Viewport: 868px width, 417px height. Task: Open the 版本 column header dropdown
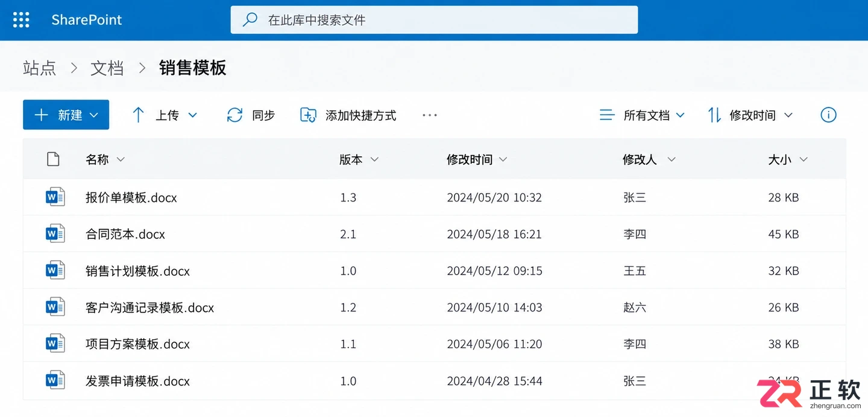coord(374,159)
